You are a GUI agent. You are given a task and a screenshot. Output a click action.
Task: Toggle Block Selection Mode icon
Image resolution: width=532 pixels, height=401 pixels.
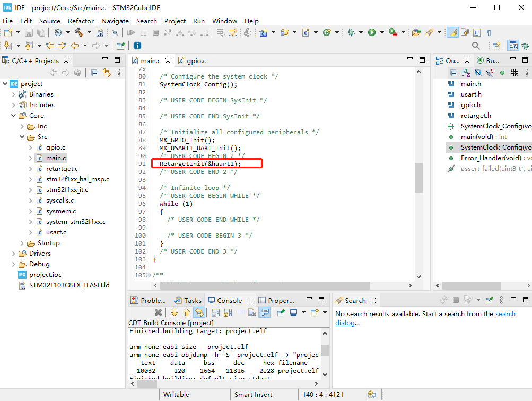pos(477,32)
